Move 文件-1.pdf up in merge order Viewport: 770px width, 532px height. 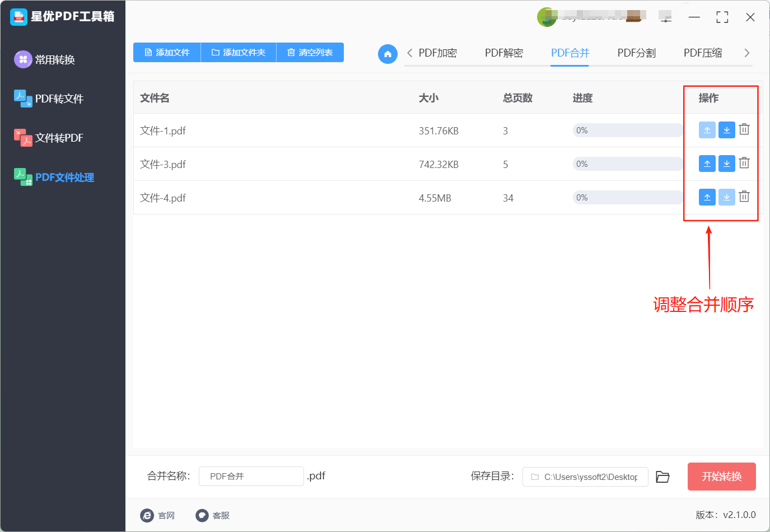pyautogui.click(x=707, y=130)
